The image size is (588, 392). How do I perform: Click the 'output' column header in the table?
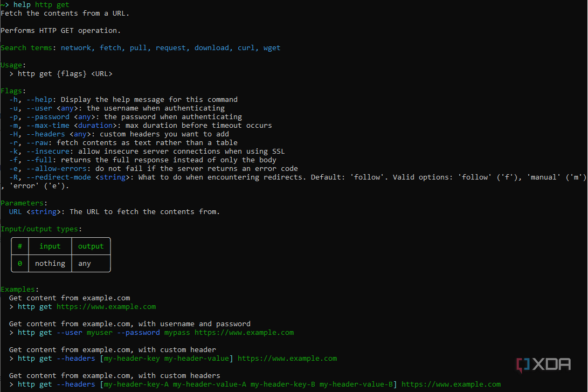tap(91, 246)
